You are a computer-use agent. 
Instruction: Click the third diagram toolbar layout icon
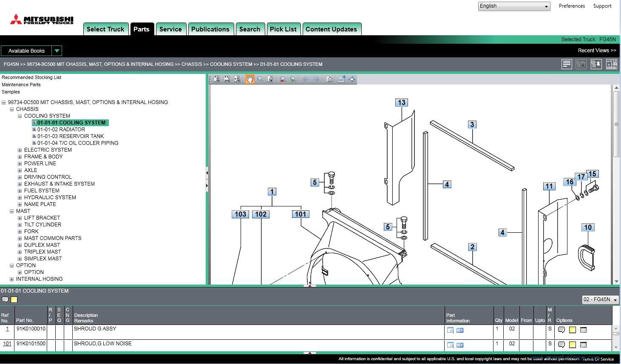pos(237,79)
